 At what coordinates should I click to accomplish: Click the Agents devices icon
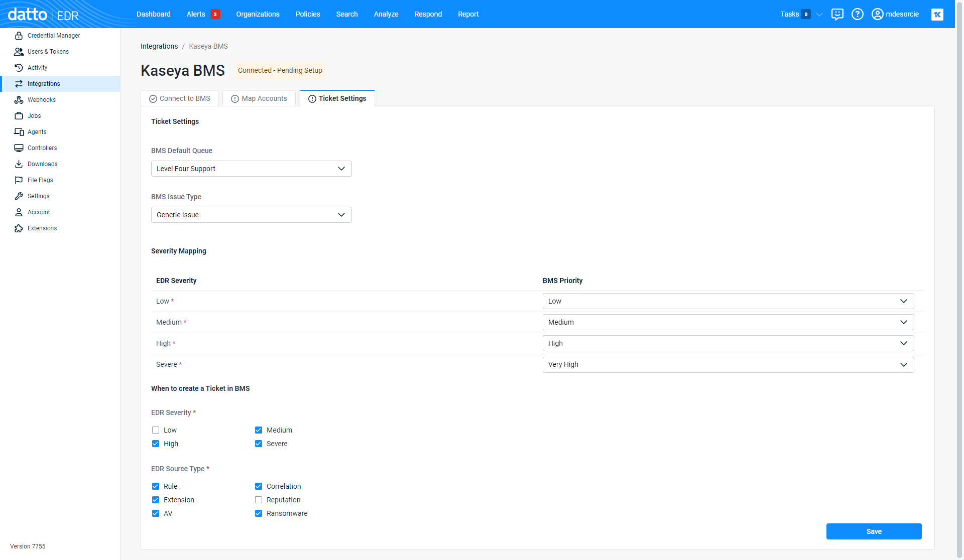click(19, 132)
